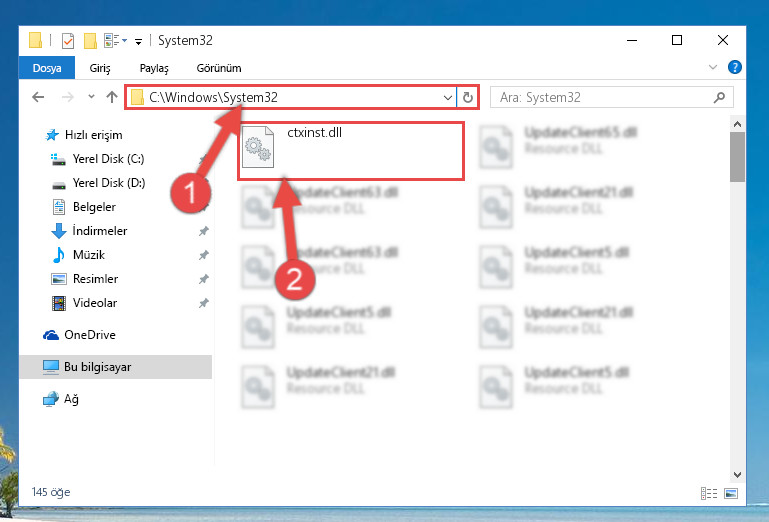
Task: Click the 145 öğe status text
Action: (51, 492)
